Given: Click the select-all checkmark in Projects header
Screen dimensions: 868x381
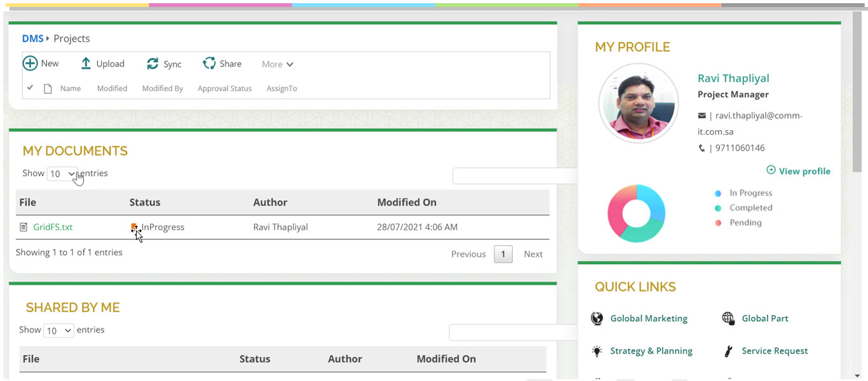Looking at the screenshot, I should [x=30, y=88].
